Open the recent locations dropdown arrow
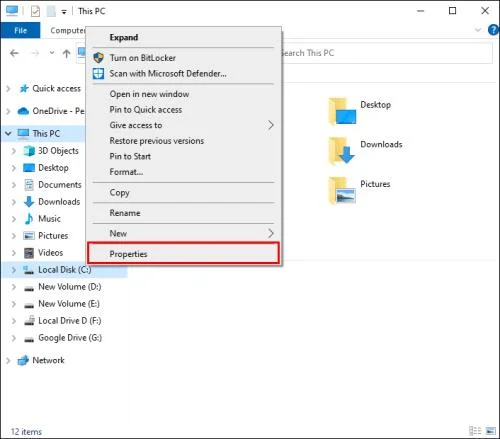Screen dimensions: 500x439 point(52,53)
